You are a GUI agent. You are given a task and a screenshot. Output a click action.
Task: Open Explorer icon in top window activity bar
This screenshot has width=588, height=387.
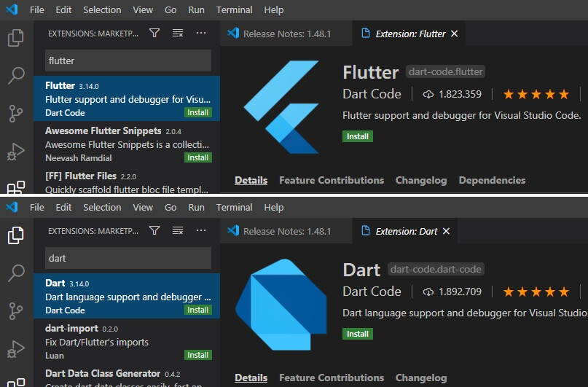point(16,38)
